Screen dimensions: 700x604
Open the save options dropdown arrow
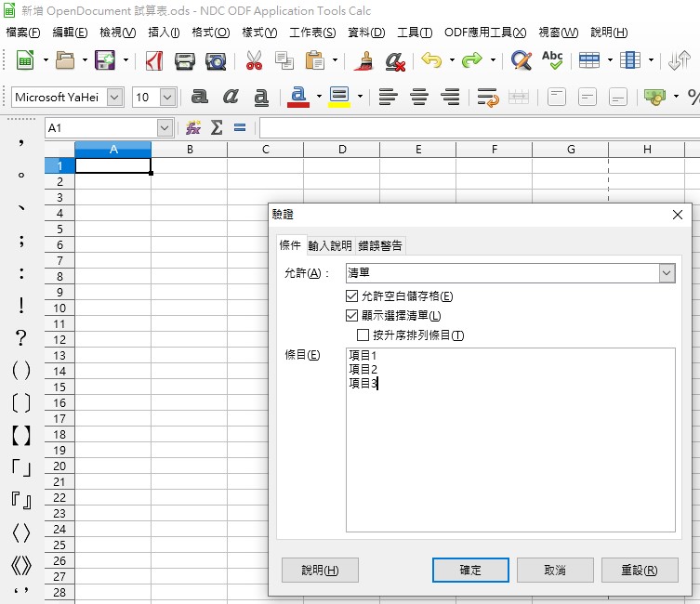click(125, 60)
